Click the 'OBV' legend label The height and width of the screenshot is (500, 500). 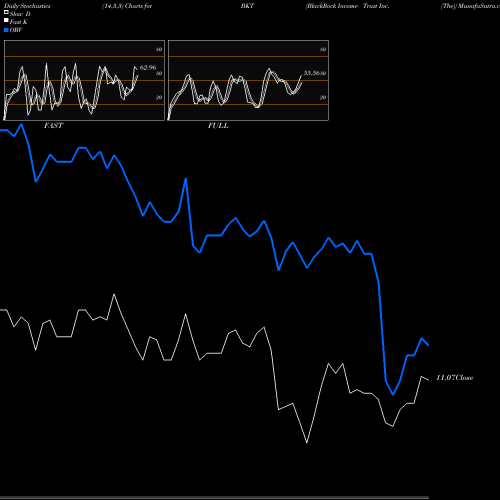(x=16, y=30)
